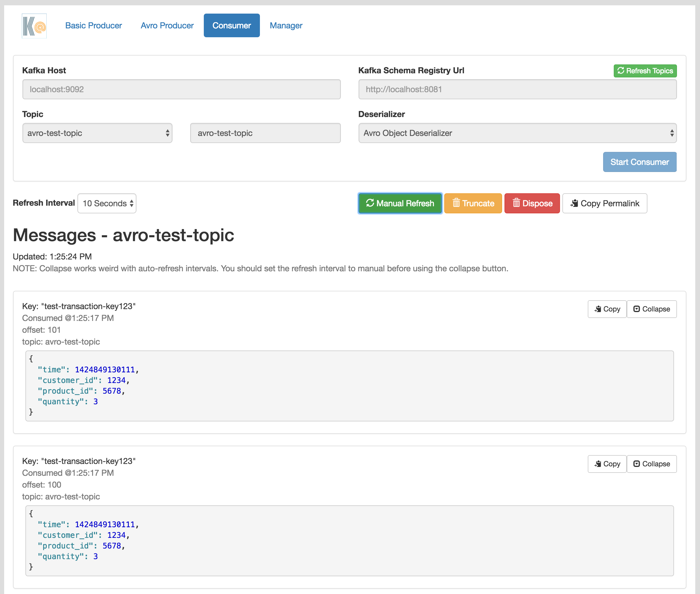Click Refresh Topics button
This screenshot has height=594, width=700.
pyautogui.click(x=645, y=71)
